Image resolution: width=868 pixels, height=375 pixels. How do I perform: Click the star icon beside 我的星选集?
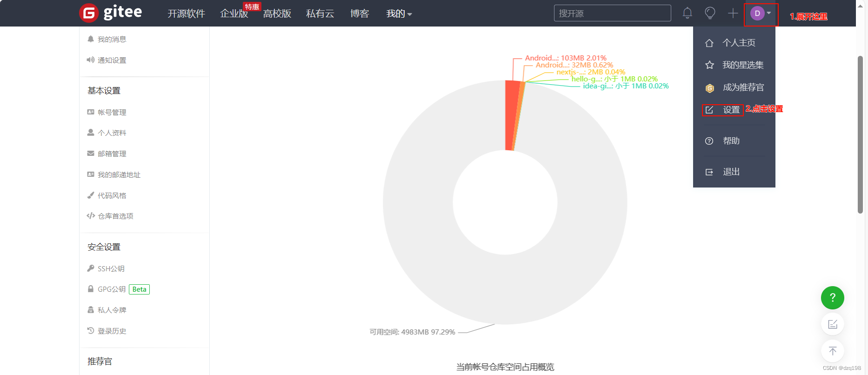(x=709, y=65)
